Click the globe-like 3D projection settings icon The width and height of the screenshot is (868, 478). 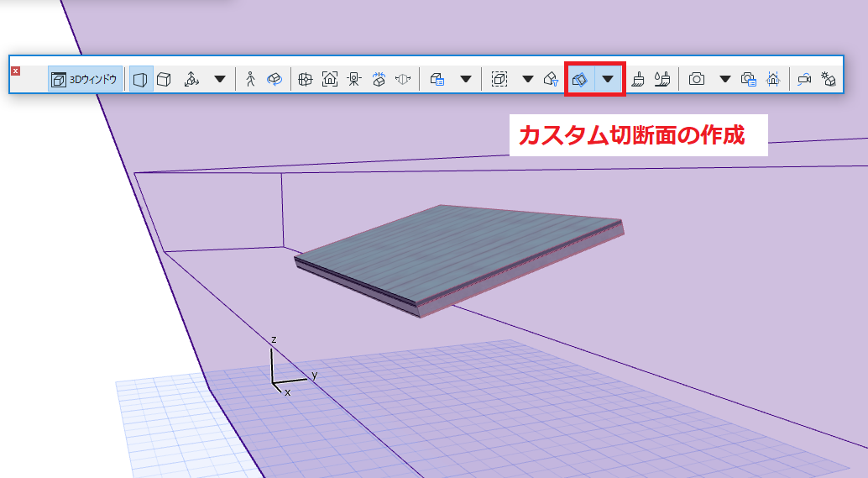pos(305,79)
